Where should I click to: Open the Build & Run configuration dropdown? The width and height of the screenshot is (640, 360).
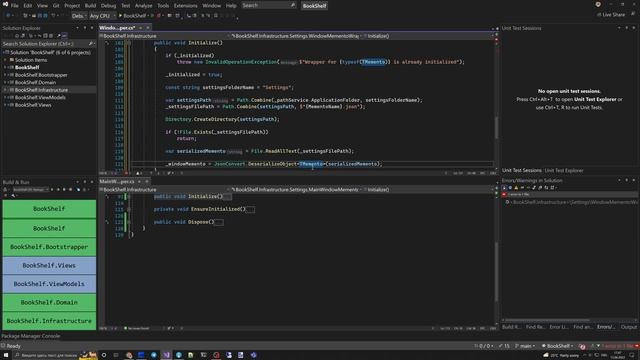(x=30, y=189)
